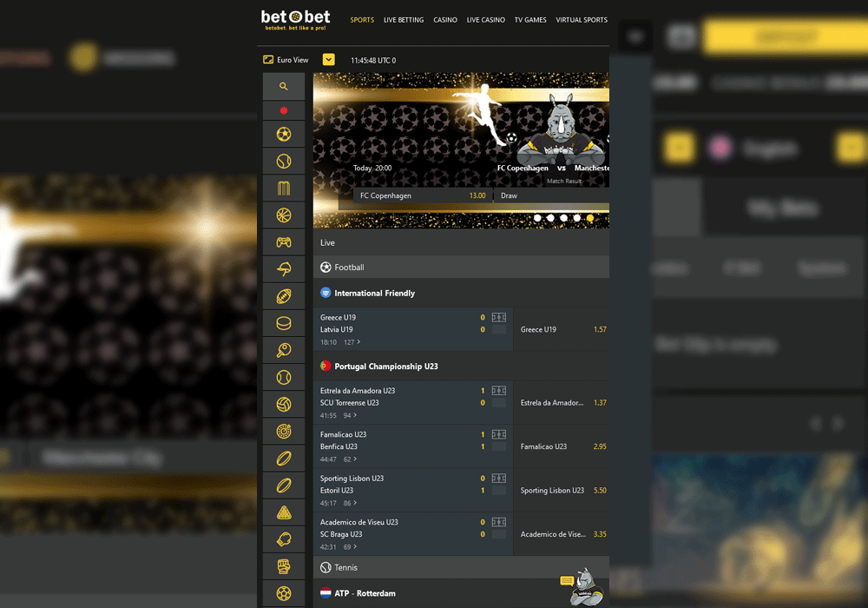The image size is (868, 608).
Task: Bet on Greece U19 at 1.57
Action: click(x=562, y=329)
